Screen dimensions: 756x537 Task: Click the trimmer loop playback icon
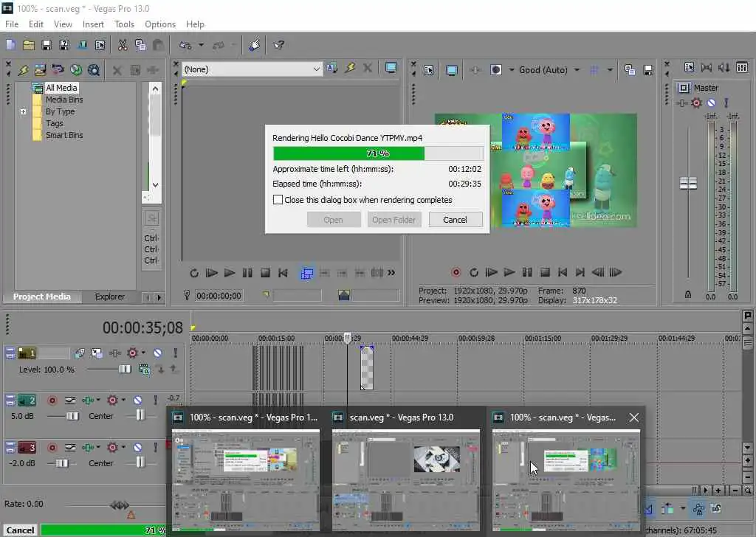click(194, 273)
